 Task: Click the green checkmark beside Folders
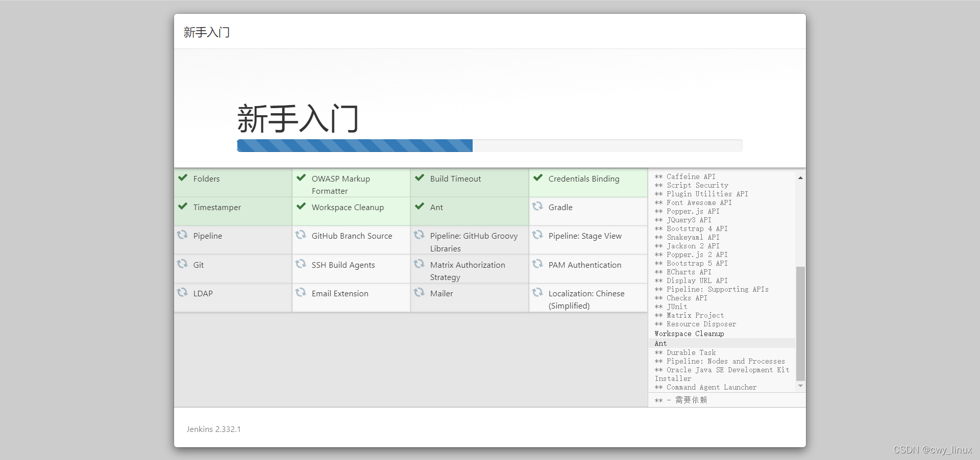pos(183,177)
